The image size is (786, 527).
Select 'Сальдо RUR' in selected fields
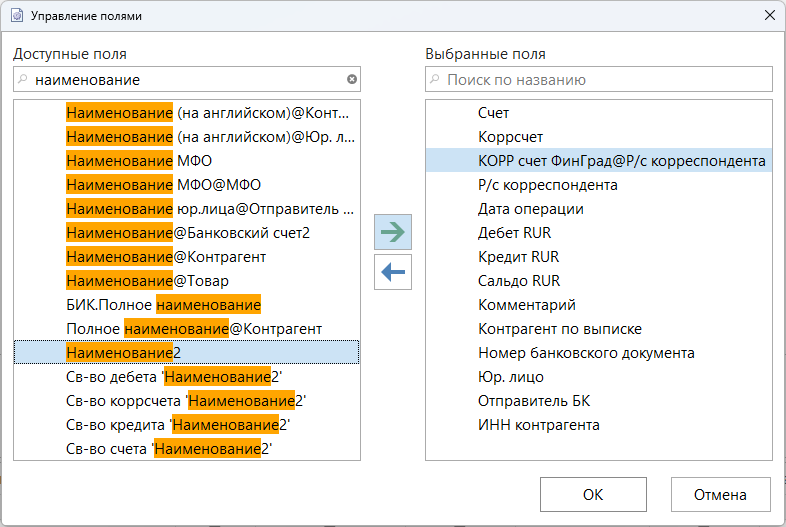coord(518,281)
